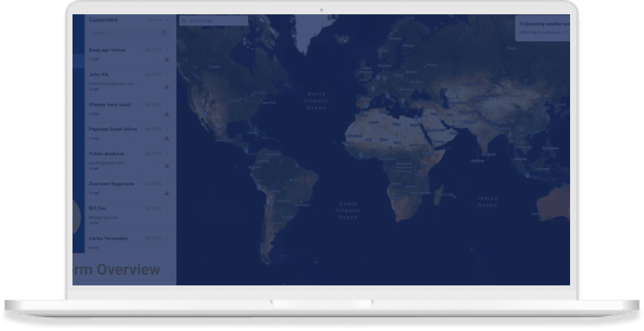Open John Vik customer entry
The height and width of the screenshot is (331, 644).
(130, 81)
